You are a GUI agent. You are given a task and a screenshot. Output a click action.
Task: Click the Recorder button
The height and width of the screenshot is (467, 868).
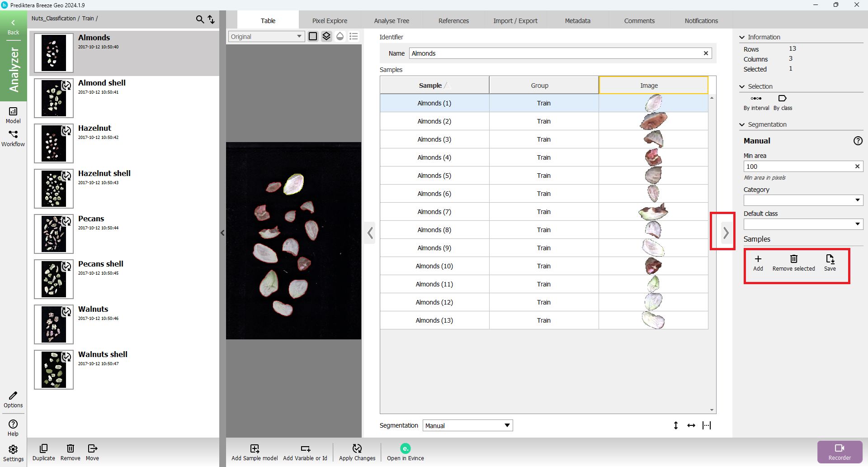click(840, 452)
